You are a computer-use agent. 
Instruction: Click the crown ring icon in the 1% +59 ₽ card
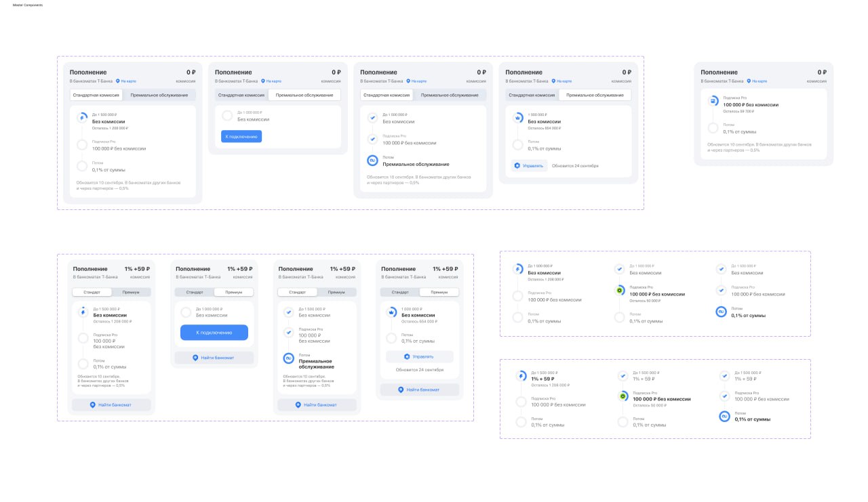[x=391, y=312]
